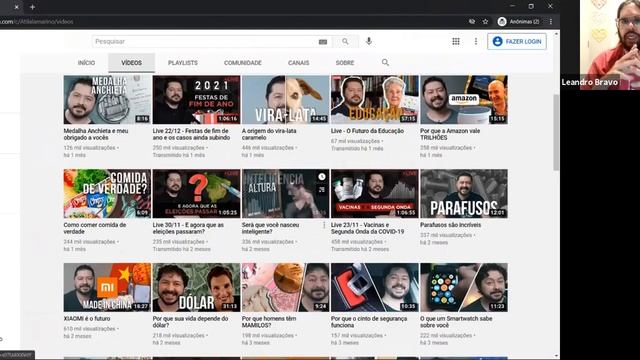Open a new browser tab

(x=32, y=7)
